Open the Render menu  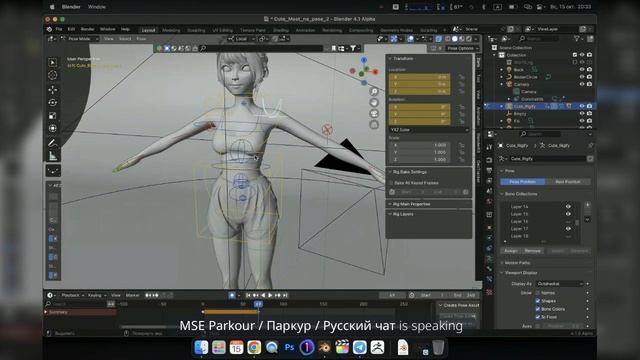click(x=87, y=29)
